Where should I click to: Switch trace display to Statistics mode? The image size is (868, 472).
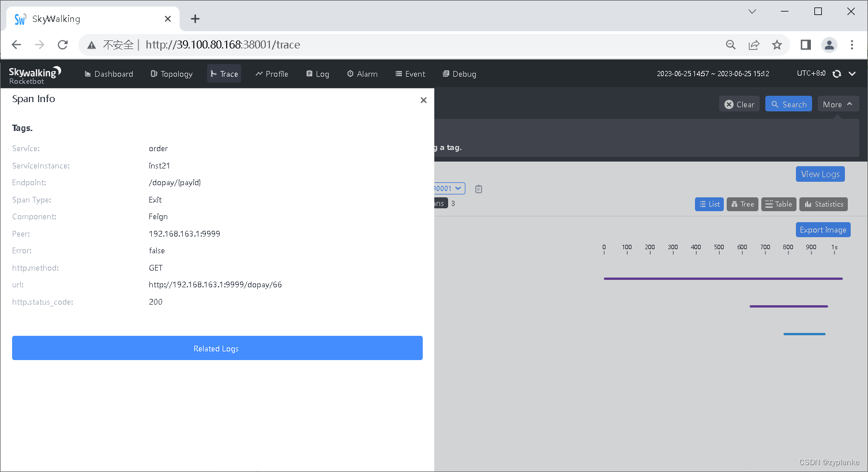point(824,204)
